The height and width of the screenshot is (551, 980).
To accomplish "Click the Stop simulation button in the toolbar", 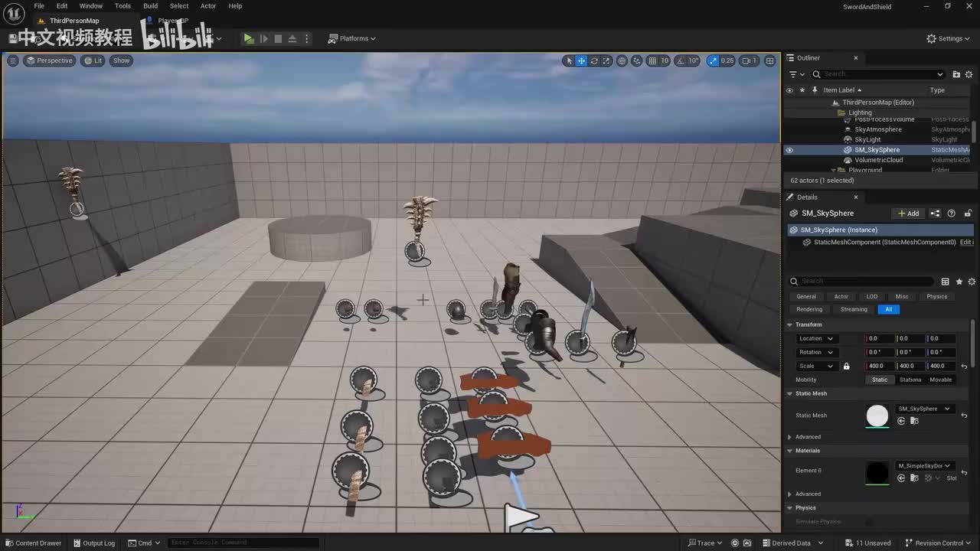I will [x=278, y=38].
